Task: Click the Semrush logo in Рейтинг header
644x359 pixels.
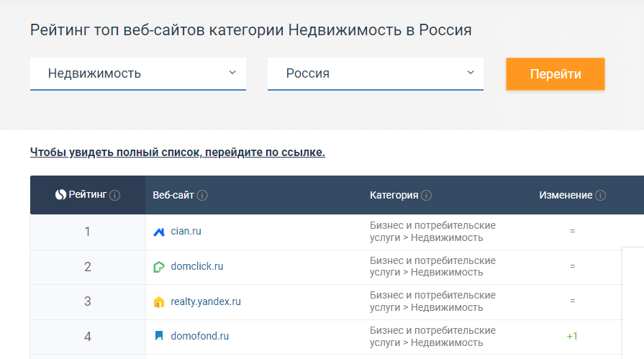Action: [x=60, y=195]
